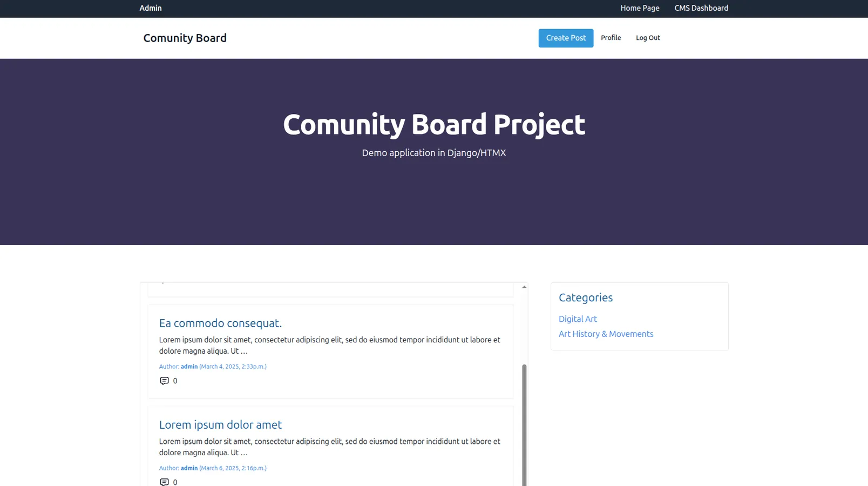Choose the Art History & Movements category
Viewport: 868px width, 486px height.
coord(606,334)
